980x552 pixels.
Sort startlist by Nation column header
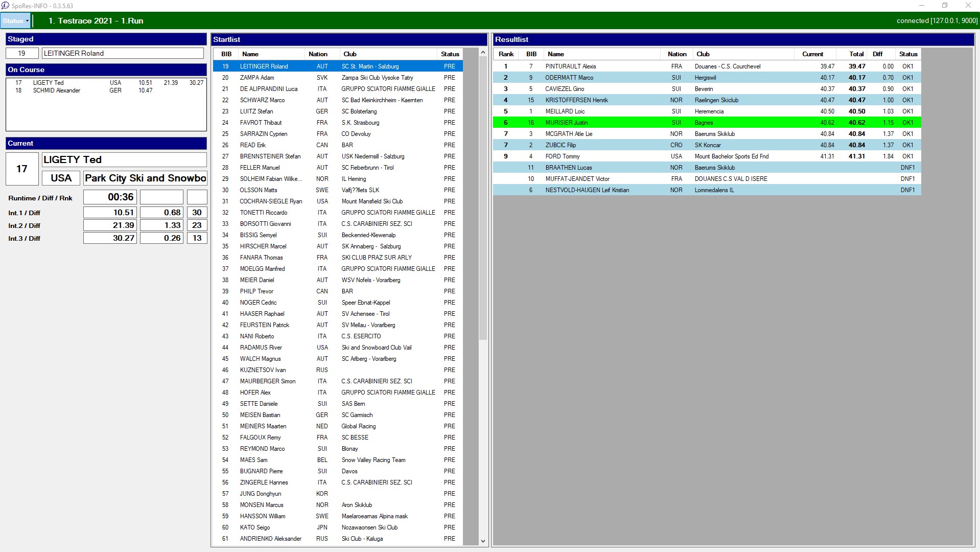tap(322, 54)
